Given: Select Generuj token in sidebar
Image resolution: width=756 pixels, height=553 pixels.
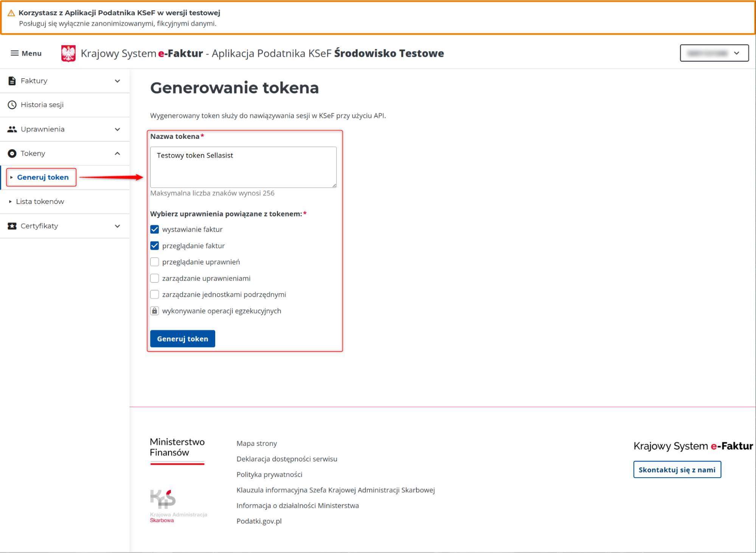Looking at the screenshot, I should tap(43, 177).
